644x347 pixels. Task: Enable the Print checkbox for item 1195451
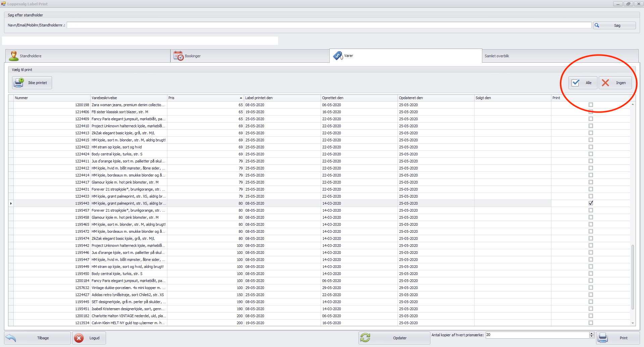pyautogui.click(x=591, y=309)
